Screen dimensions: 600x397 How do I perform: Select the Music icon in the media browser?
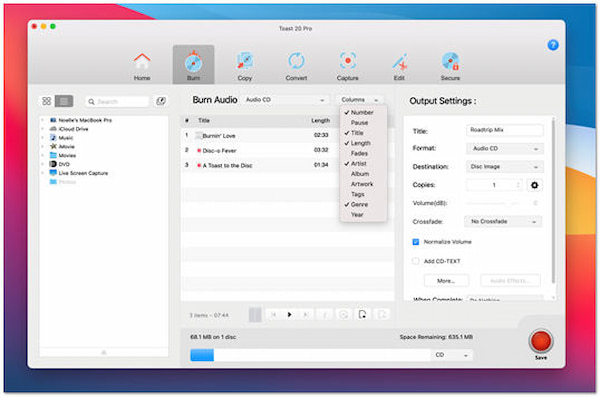click(53, 137)
